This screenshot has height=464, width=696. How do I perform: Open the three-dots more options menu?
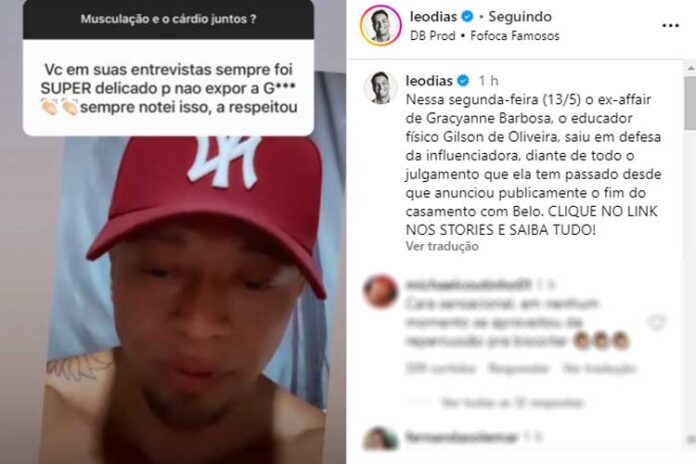click(670, 26)
